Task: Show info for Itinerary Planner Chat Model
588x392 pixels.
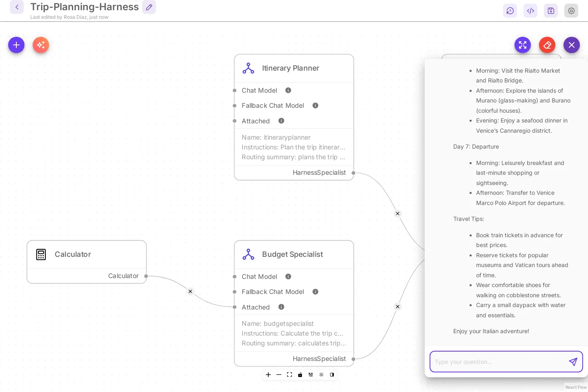Action: (x=288, y=90)
